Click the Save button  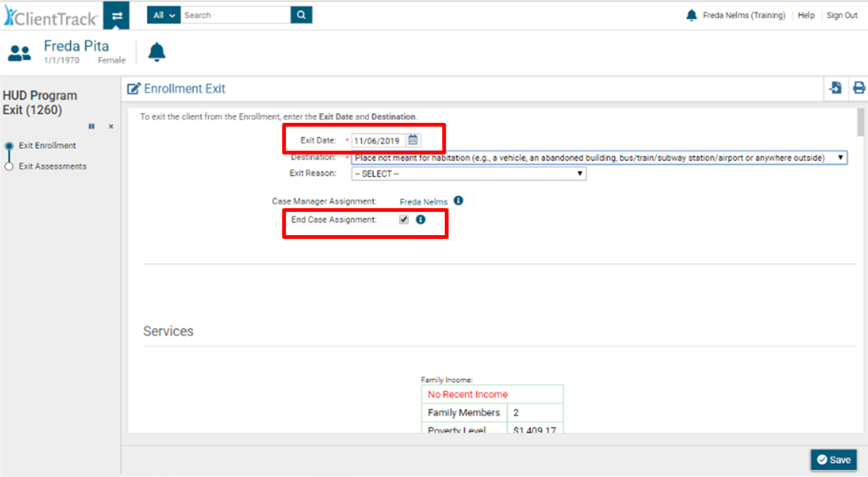pos(833,460)
